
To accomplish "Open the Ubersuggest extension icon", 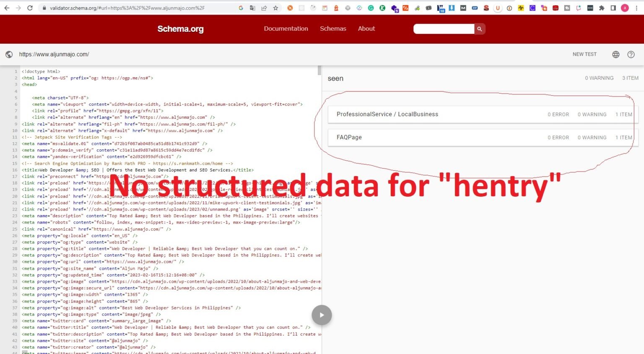I will point(498,8).
